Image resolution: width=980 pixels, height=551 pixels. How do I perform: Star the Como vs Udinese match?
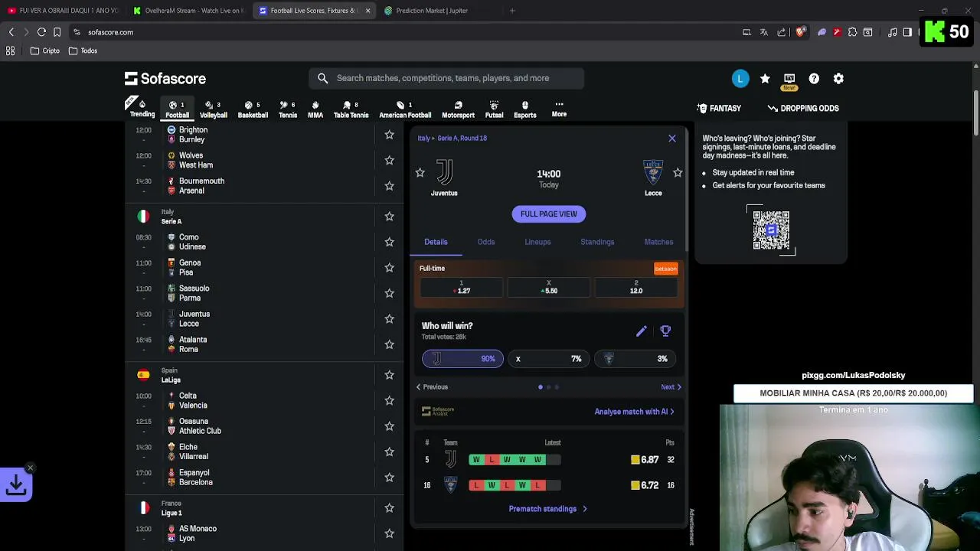pyautogui.click(x=389, y=242)
